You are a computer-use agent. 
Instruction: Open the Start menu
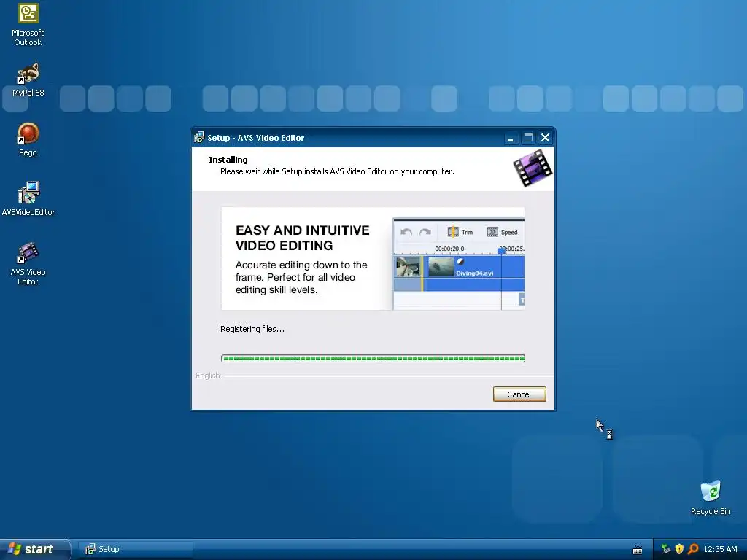tap(34, 549)
